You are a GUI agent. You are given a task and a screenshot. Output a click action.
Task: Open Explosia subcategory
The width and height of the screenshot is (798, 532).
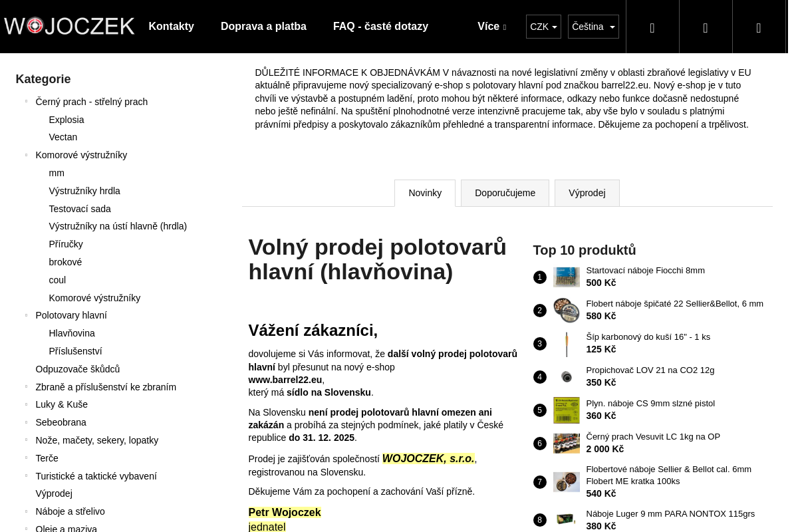66,120
